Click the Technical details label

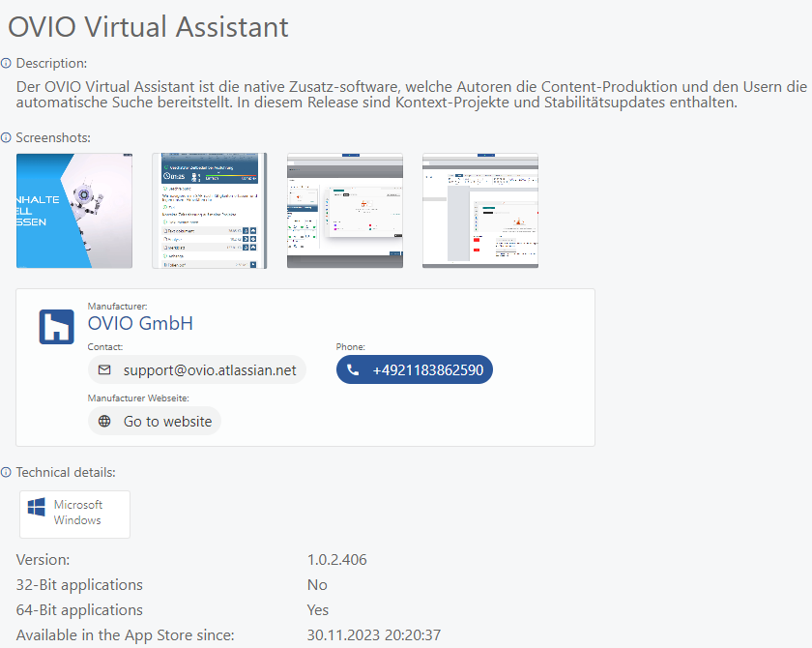pos(66,472)
